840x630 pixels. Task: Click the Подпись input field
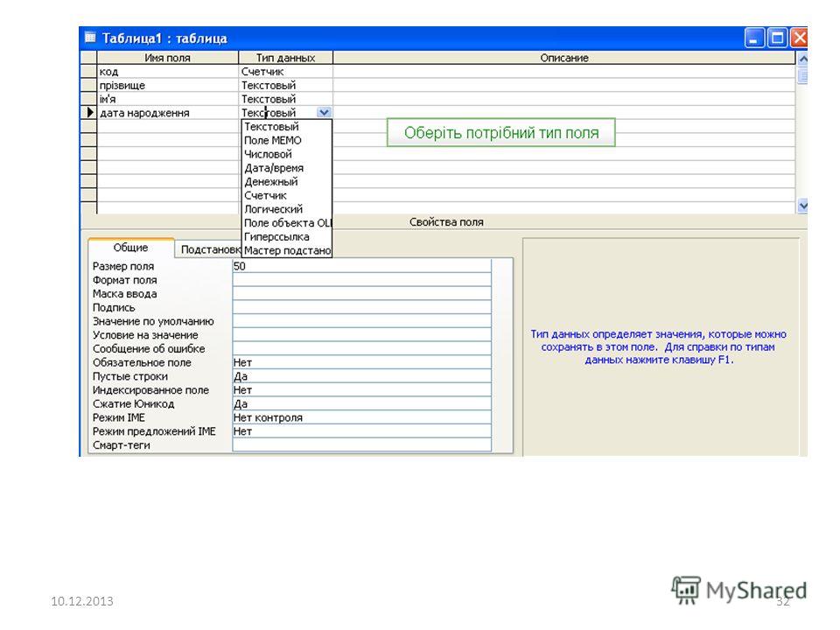point(361,307)
